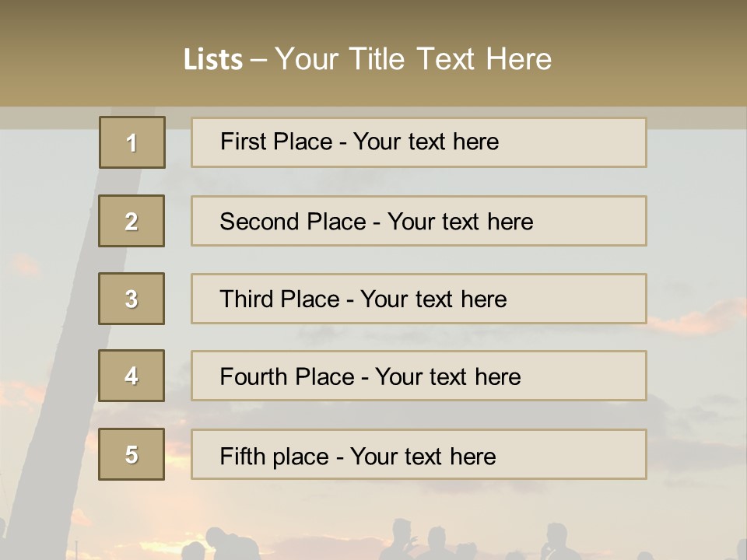Click the number 2 square
Screen dimensions: 747x560
pyautogui.click(x=132, y=221)
